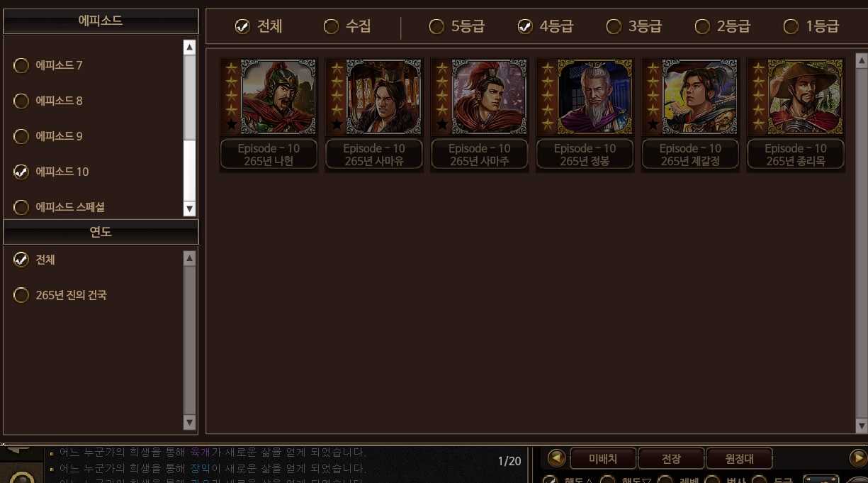Select the 265년 나헌 hero card
Viewport: 868px width, 483px height.
[x=269, y=115]
